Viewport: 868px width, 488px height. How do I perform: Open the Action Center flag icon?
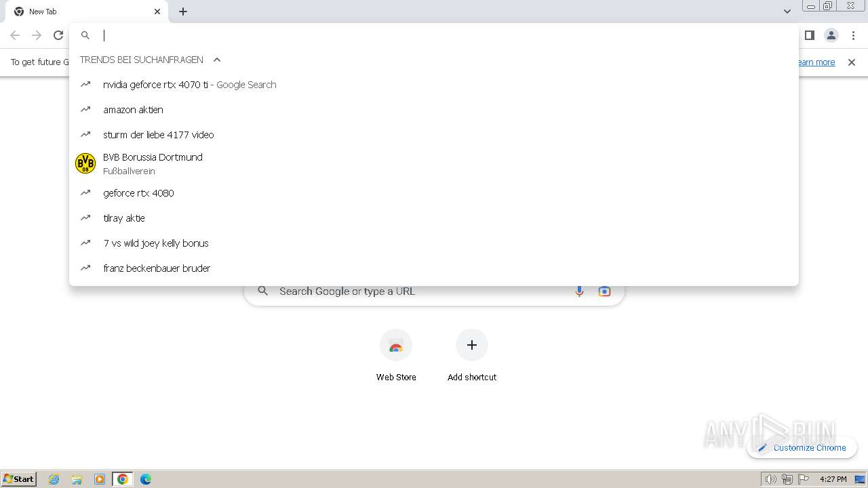click(x=804, y=479)
